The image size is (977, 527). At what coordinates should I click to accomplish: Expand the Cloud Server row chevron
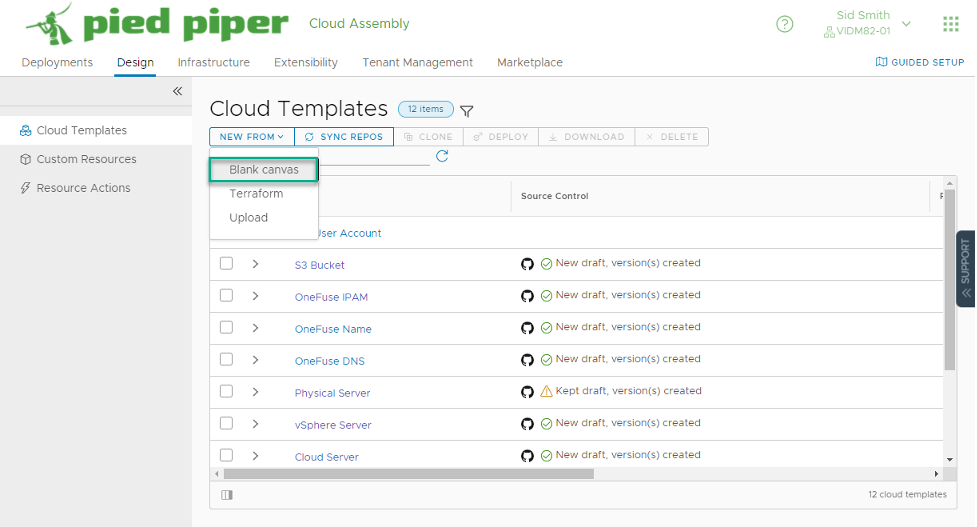coord(255,456)
